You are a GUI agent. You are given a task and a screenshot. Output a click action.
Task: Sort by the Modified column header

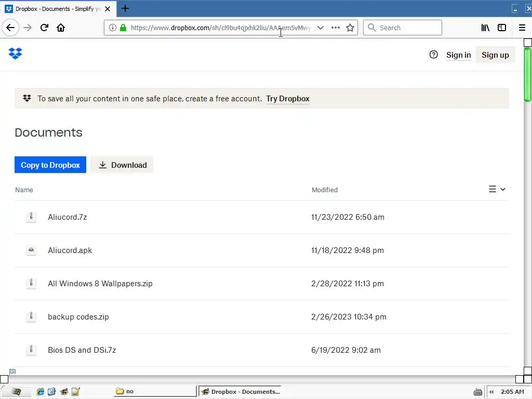pyautogui.click(x=325, y=190)
